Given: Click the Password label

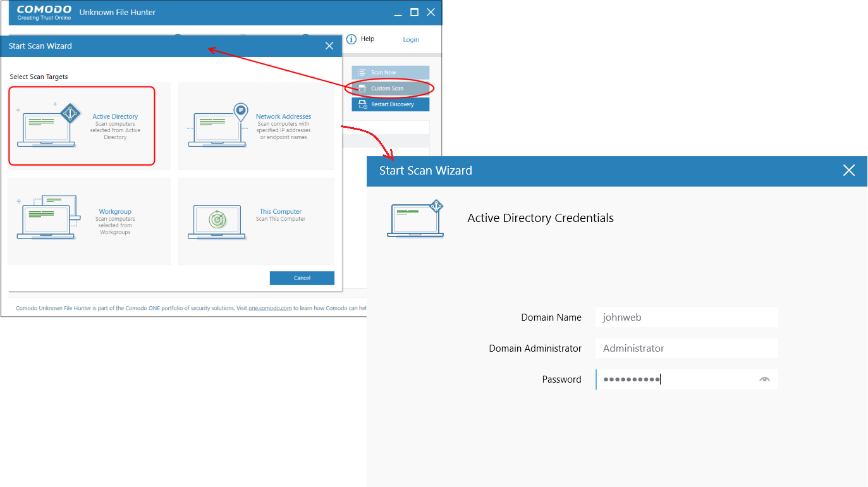Looking at the screenshot, I should [x=562, y=379].
